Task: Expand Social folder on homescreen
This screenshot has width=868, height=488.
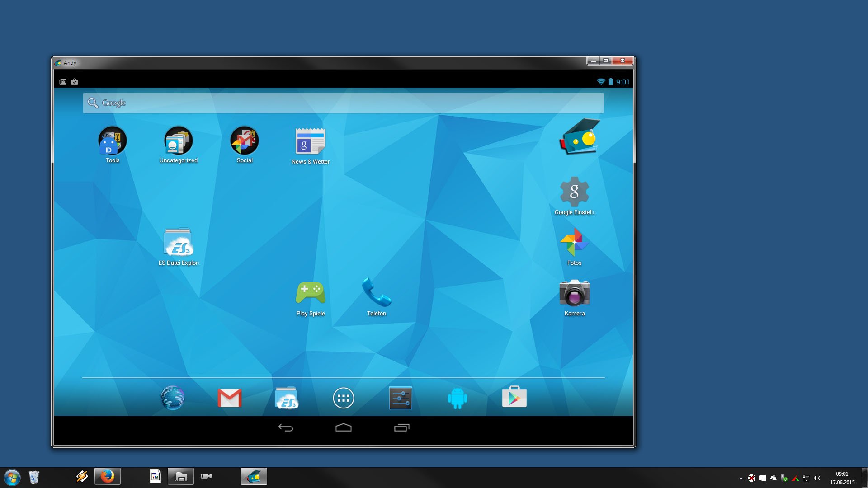Action: (245, 141)
